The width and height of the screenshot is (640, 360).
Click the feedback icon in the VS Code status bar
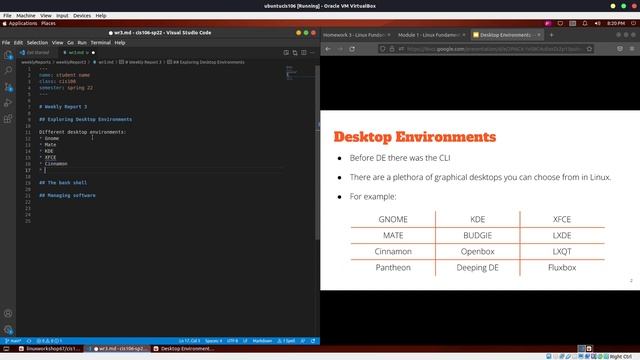(303, 341)
